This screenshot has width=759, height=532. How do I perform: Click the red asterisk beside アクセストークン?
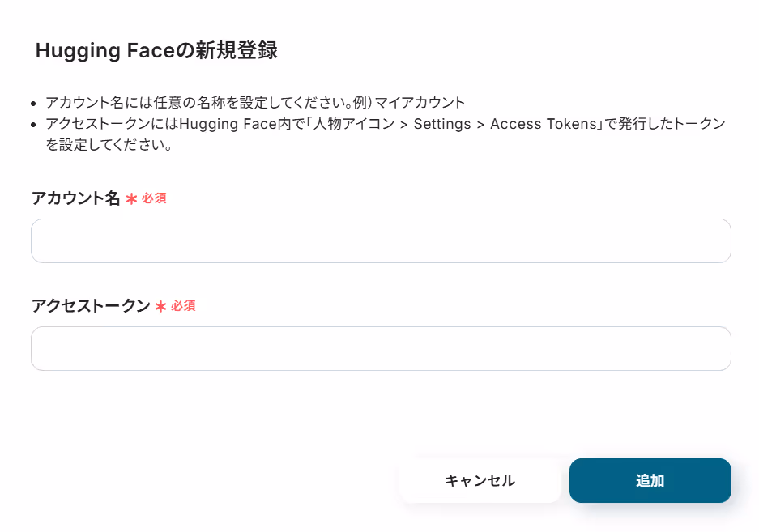pyautogui.click(x=160, y=306)
